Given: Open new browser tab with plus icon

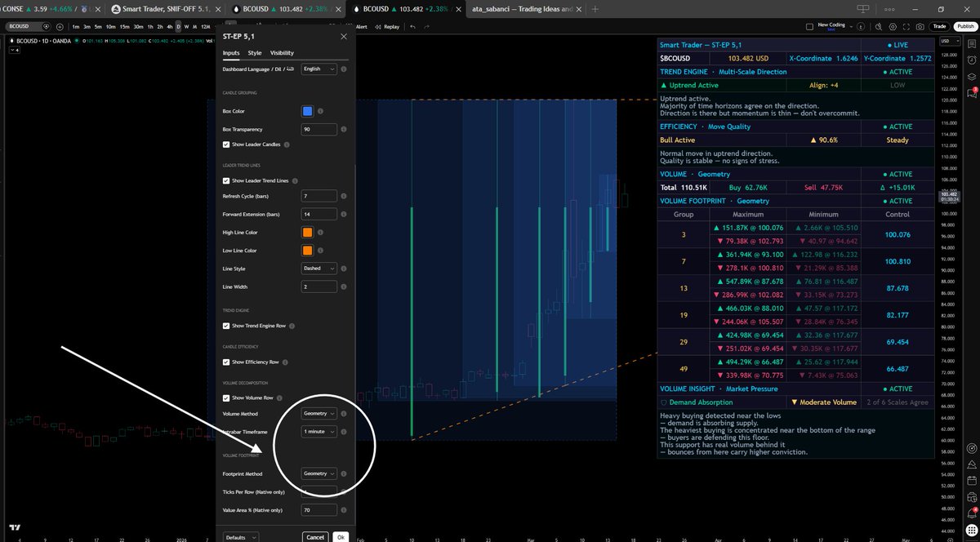Looking at the screenshot, I should click(x=595, y=9).
